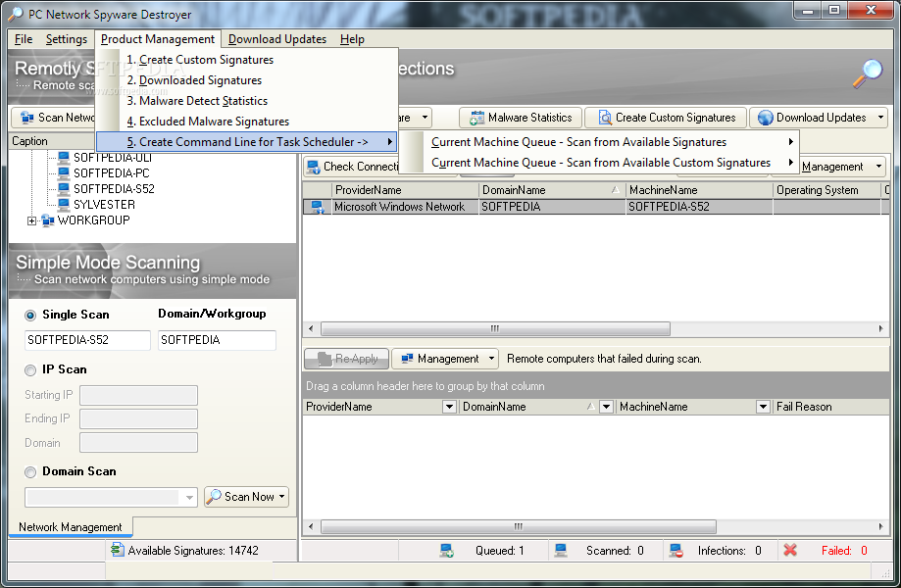Open the Scan Now dropdown arrow
The width and height of the screenshot is (901, 588).
click(282, 496)
